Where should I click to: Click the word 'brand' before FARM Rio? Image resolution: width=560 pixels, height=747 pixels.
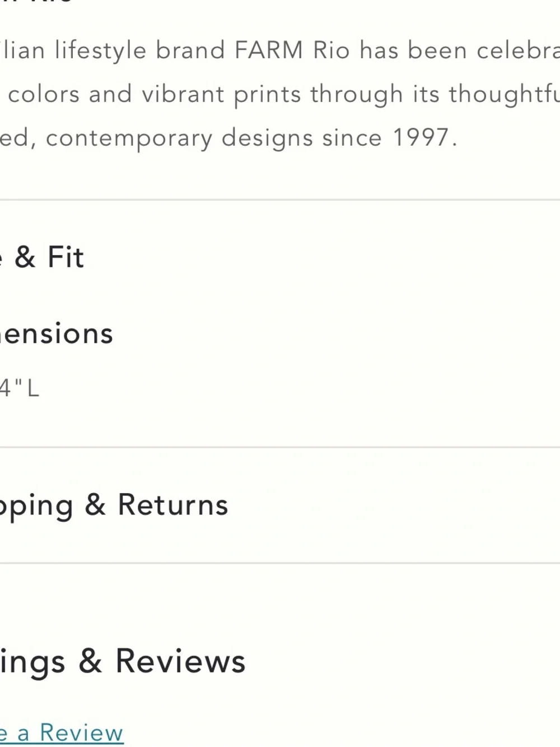pos(190,50)
